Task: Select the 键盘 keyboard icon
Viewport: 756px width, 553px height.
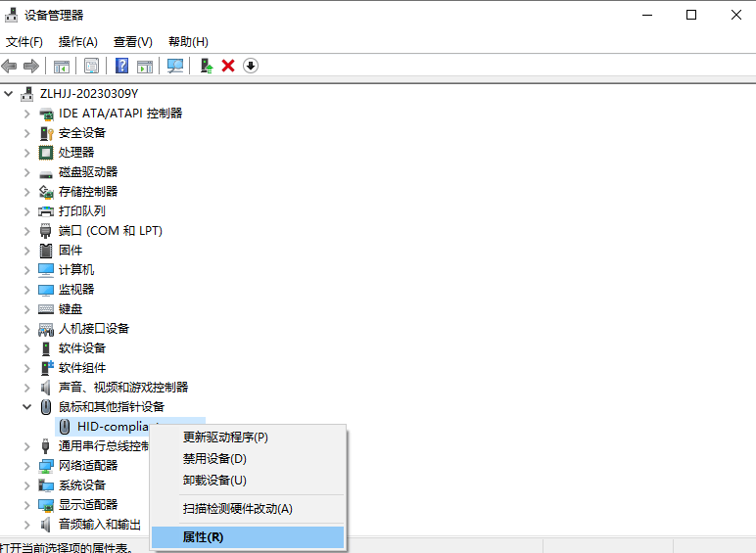Action: (46, 309)
